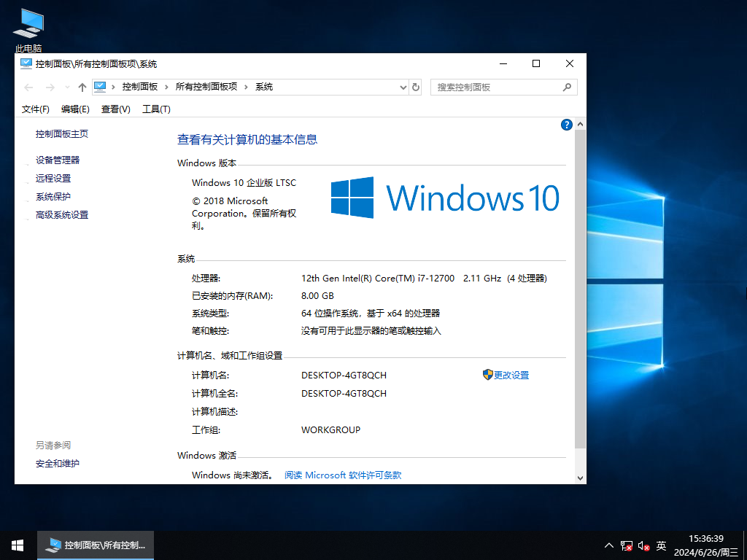Click the expand hidden tray icons chevron

tap(608, 545)
